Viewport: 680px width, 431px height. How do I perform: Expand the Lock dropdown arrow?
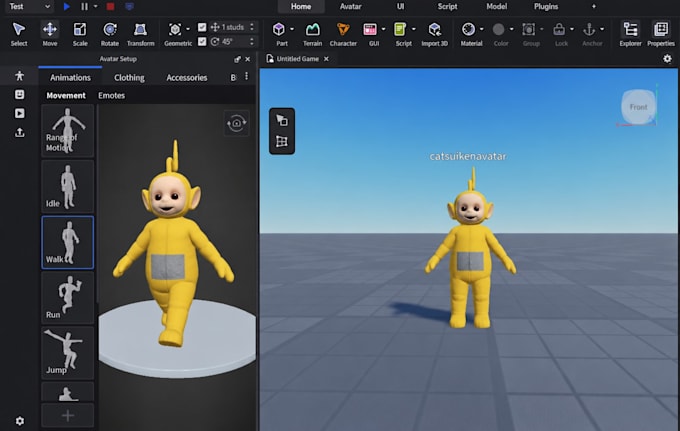point(572,29)
